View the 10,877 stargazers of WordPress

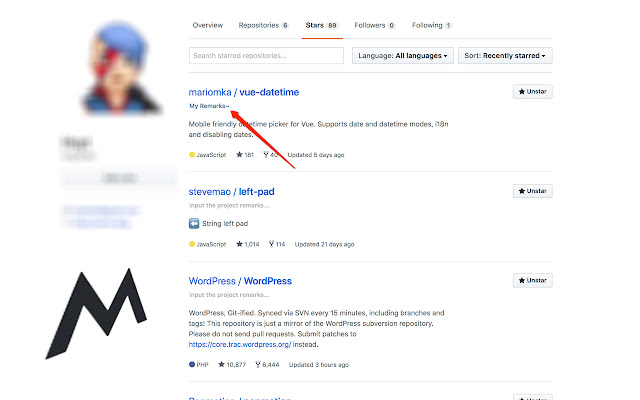coord(232,364)
